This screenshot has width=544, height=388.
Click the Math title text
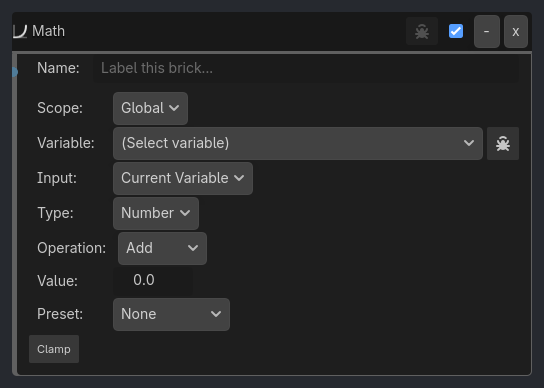point(48,31)
